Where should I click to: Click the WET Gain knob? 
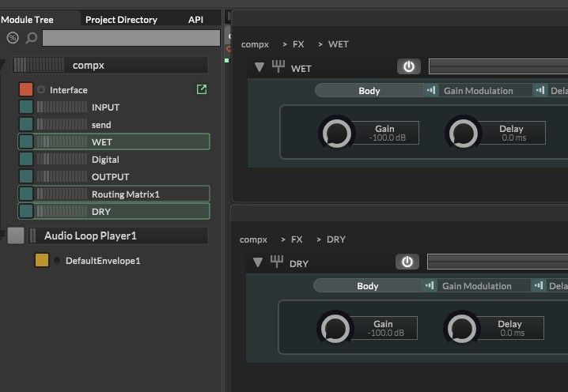pyautogui.click(x=337, y=133)
